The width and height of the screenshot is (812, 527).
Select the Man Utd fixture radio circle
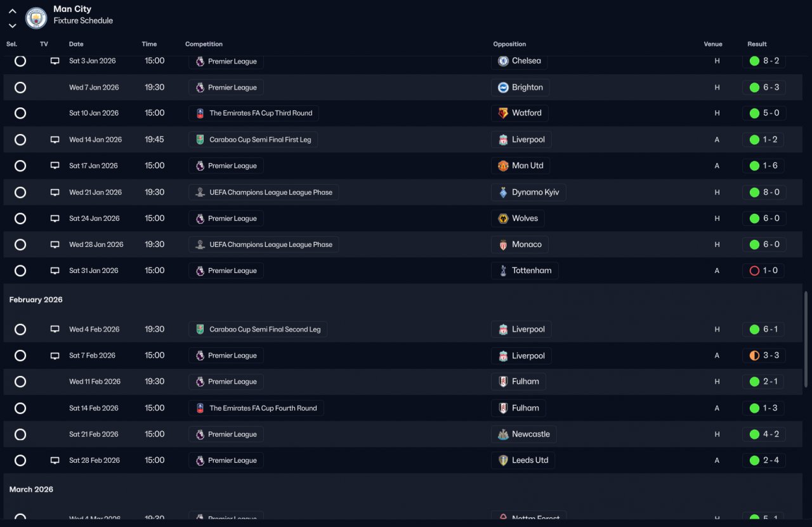coord(20,166)
